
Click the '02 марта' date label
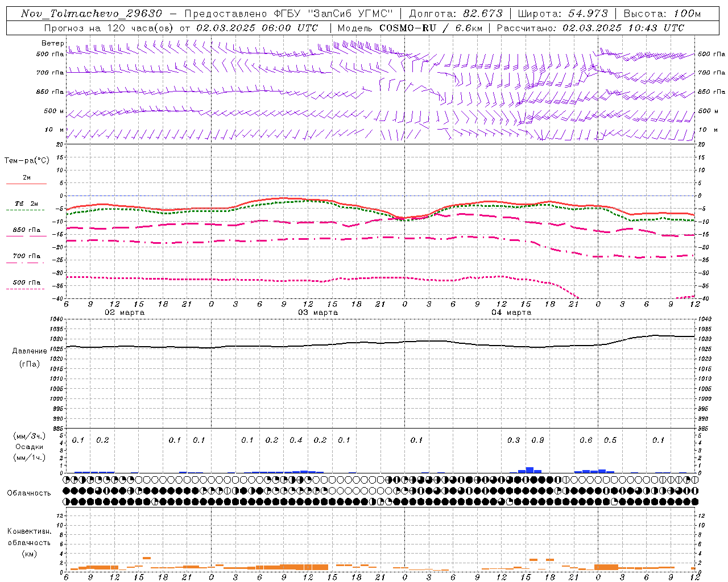tap(125, 313)
